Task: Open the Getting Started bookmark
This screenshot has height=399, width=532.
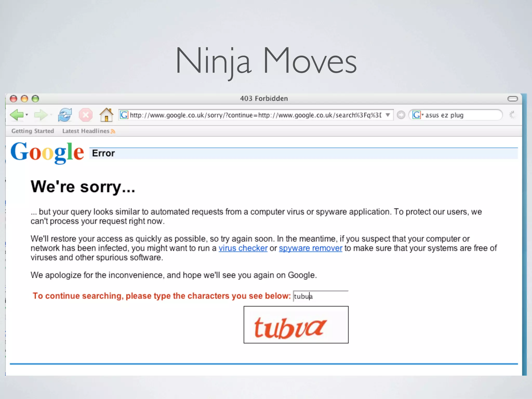Action: pyautogui.click(x=33, y=131)
